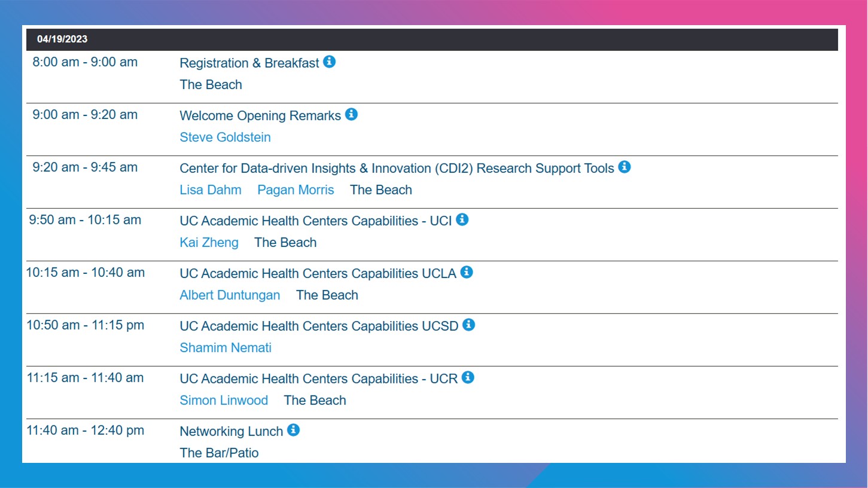This screenshot has width=868, height=488.
Task: View Kai Zheng speaker profile
Action: [x=209, y=243]
